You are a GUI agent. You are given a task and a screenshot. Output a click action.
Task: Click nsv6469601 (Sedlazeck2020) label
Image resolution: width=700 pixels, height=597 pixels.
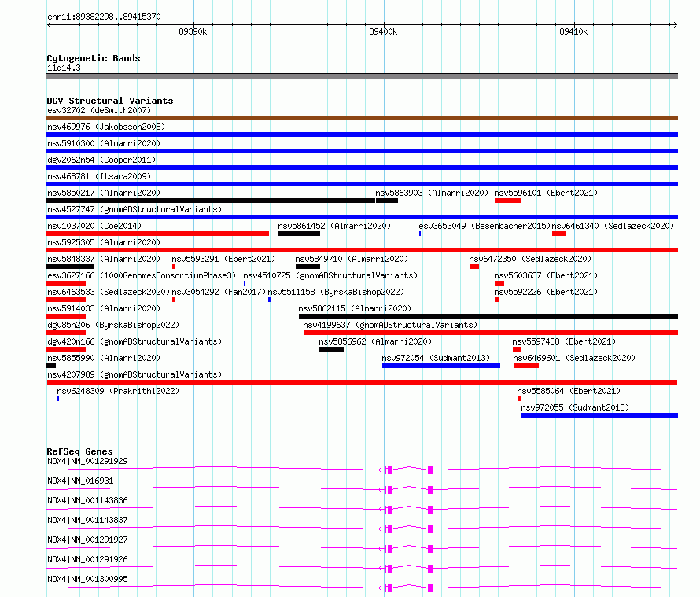tap(574, 358)
